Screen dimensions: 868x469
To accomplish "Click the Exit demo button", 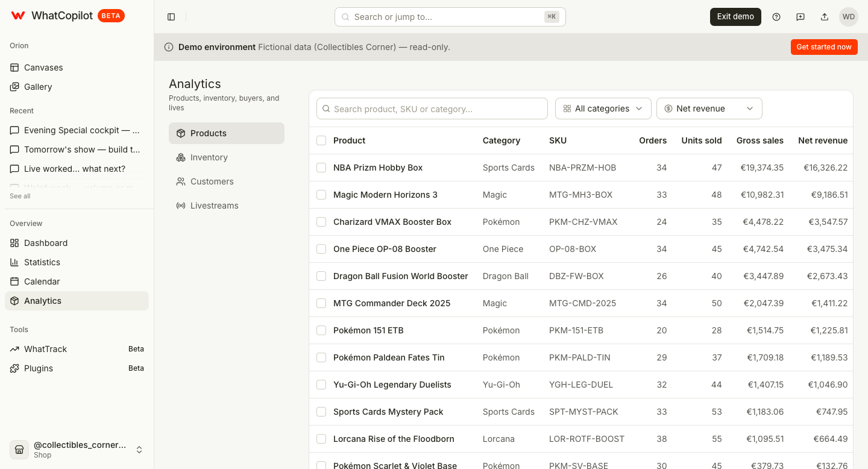I will pos(735,17).
